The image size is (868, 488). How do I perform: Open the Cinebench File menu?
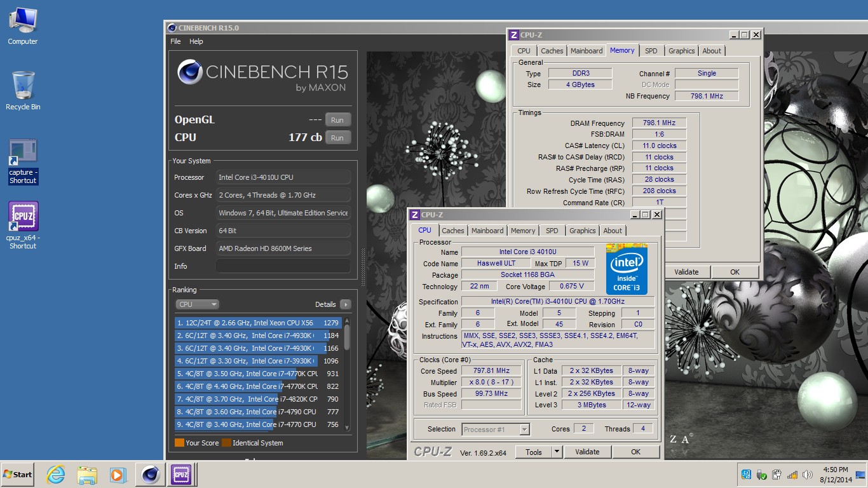[175, 41]
